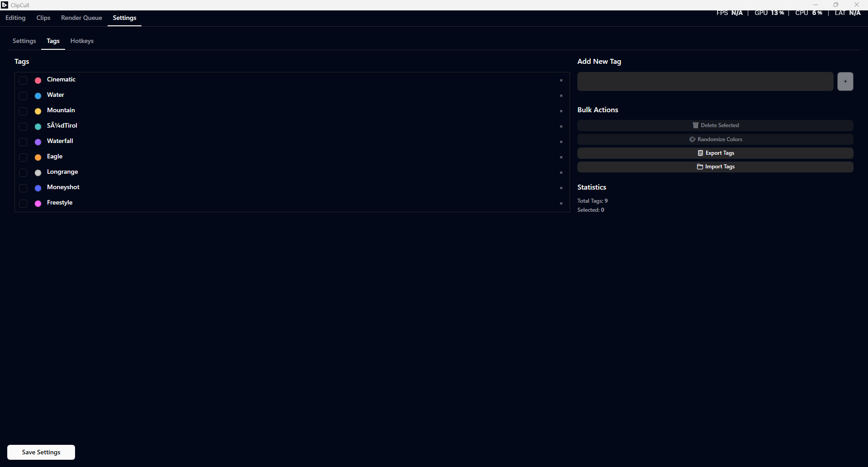Screen dimensions: 868x467
Task: Open the blue Water color swatch
Action: click(38, 96)
